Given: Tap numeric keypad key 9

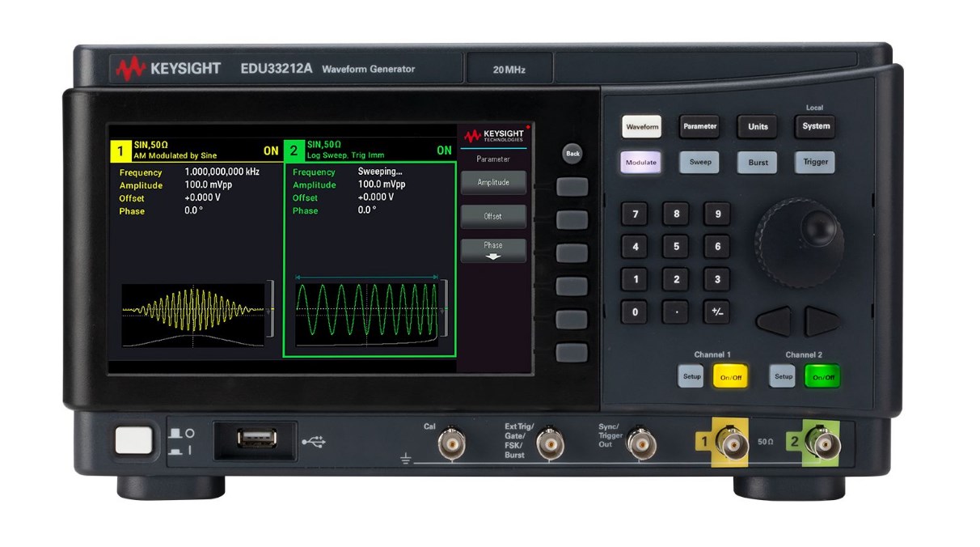Looking at the screenshot, I should tap(716, 214).
